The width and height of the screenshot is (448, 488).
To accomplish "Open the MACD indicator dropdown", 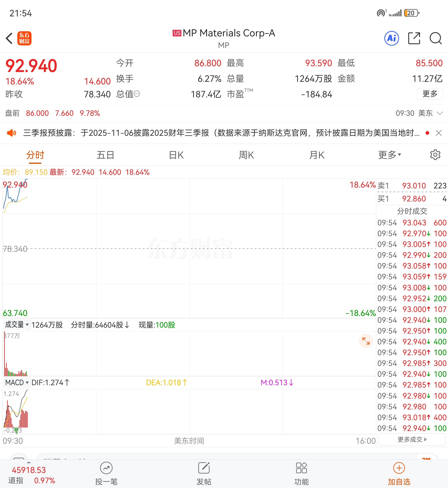I will click(17, 383).
